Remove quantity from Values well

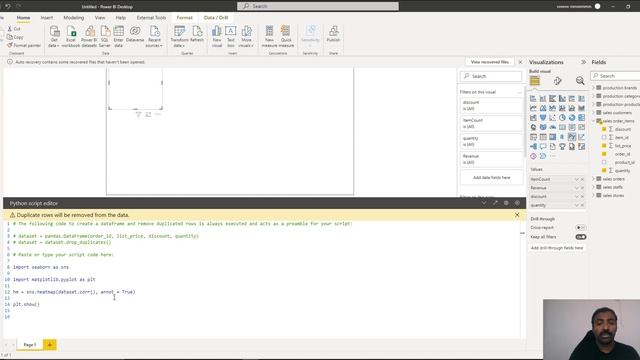582,205
